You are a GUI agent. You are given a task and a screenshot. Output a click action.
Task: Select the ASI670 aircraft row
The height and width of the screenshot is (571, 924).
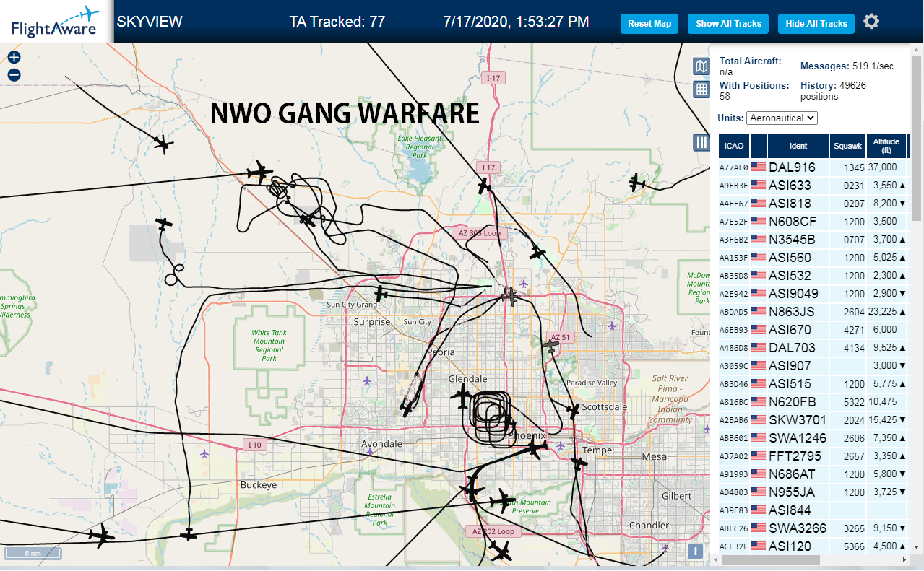point(813,330)
